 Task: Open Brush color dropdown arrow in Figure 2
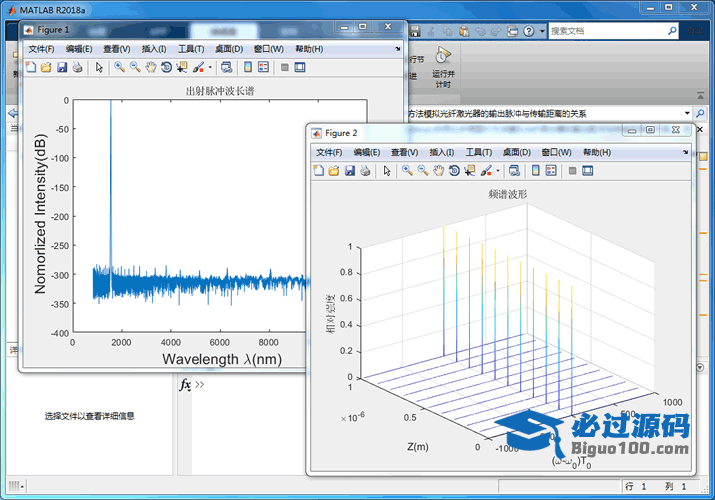498,171
